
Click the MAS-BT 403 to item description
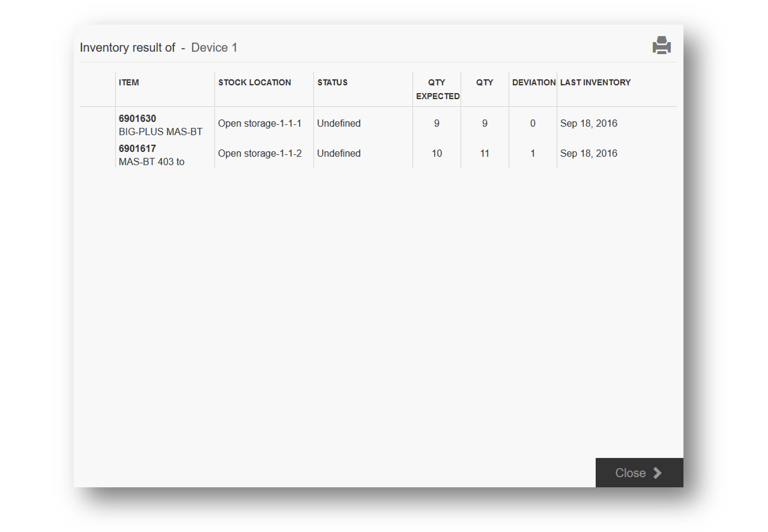click(x=152, y=162)
